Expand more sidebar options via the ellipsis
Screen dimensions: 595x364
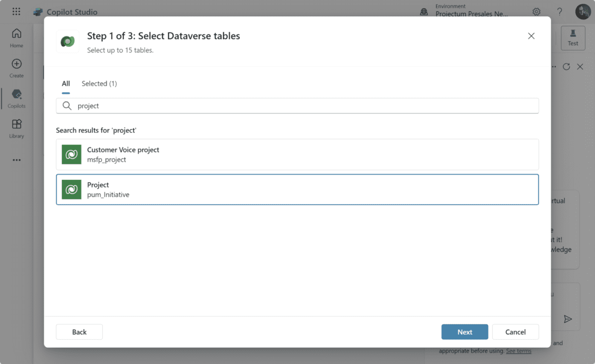(16, 159)
